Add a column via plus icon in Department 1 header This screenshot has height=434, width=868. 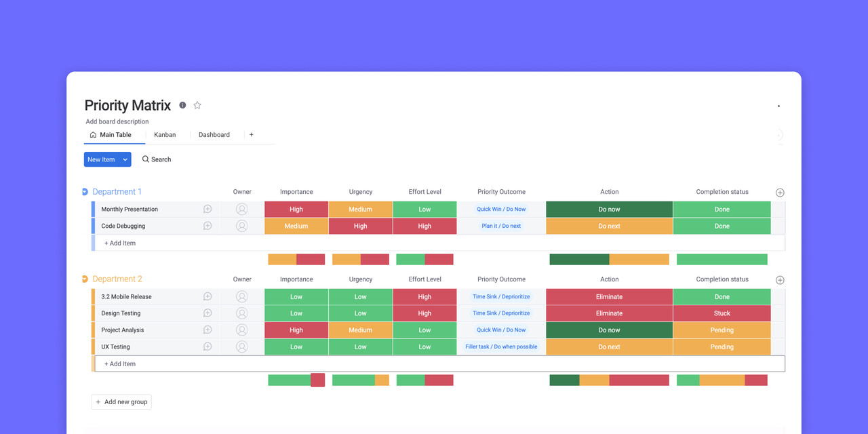click(x=780, y=192)
